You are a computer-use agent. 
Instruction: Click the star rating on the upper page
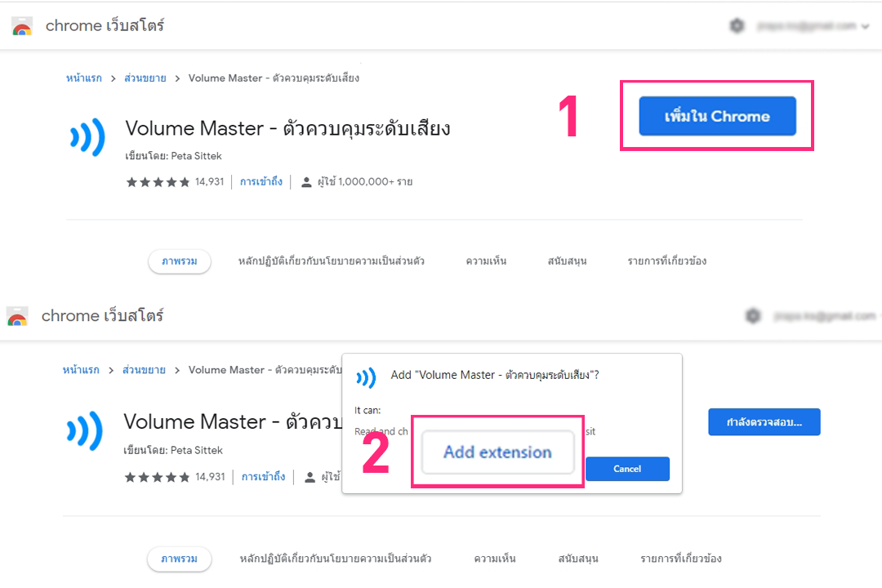click(x=158, y=182)
